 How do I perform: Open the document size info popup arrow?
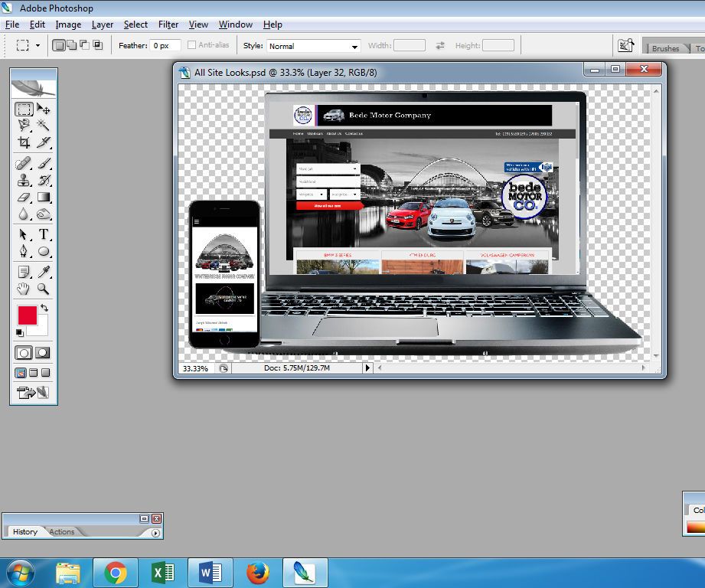[367, 367]
